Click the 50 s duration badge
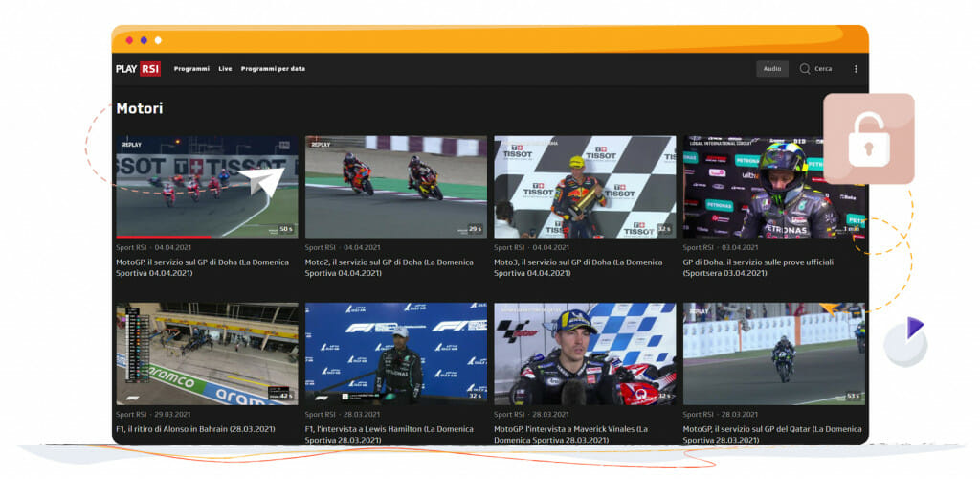 286,229
